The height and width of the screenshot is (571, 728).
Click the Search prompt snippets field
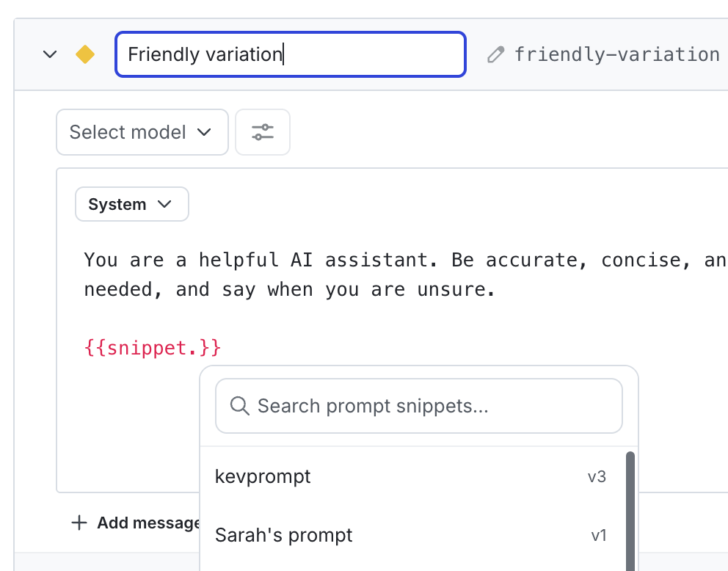pyautogui.click(x=418, y=405)
